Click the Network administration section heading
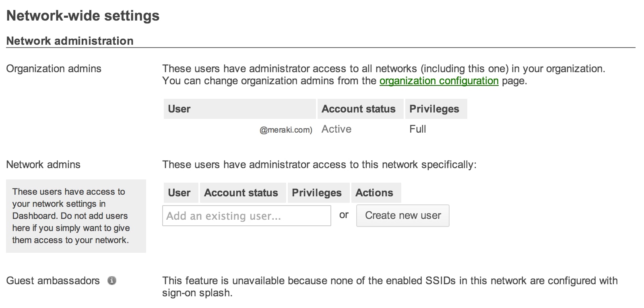Image resolution: width=644 pixels, height=308 pixels. pyautogui.click(x=70, y=41)
